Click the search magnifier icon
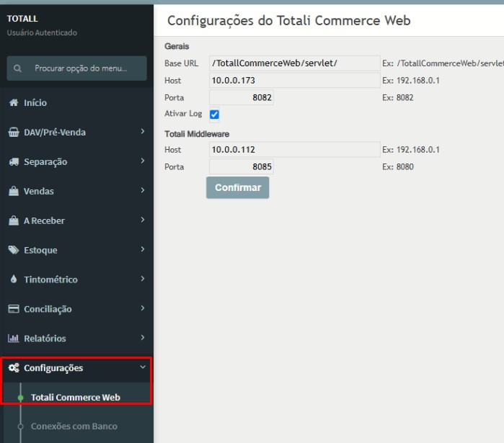Screen dimensions: 504x443 tap(18, 68)
